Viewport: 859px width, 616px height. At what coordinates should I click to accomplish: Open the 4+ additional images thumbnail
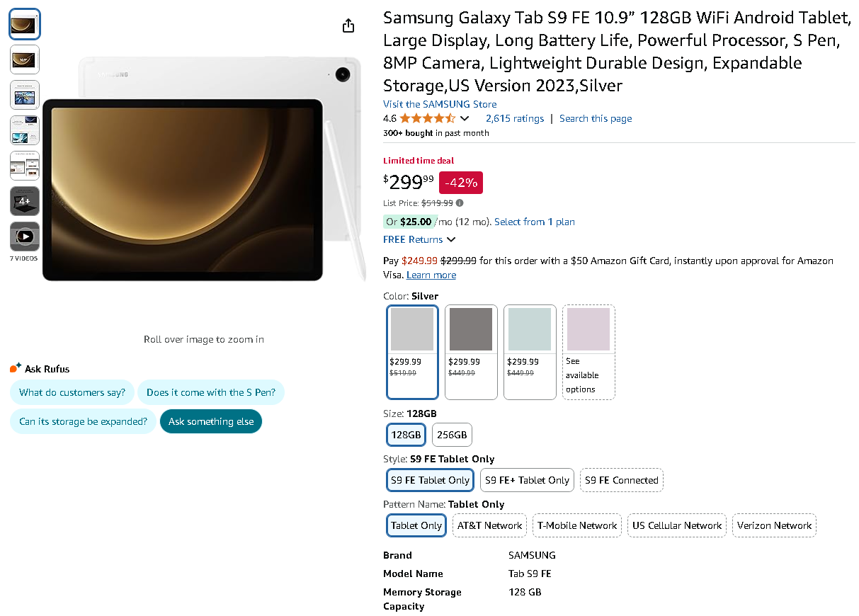(24, 200)
